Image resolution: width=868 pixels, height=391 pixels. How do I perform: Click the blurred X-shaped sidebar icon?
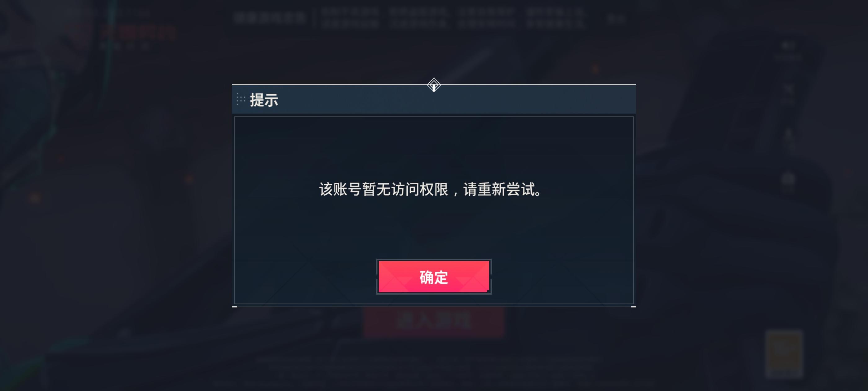pyautogui.click(x=788, y=94)
